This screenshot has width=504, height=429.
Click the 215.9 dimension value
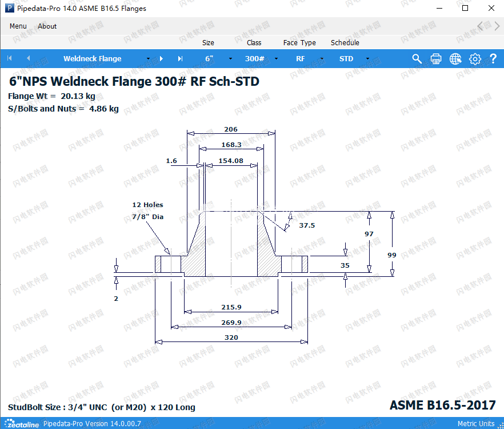(231, 307)
